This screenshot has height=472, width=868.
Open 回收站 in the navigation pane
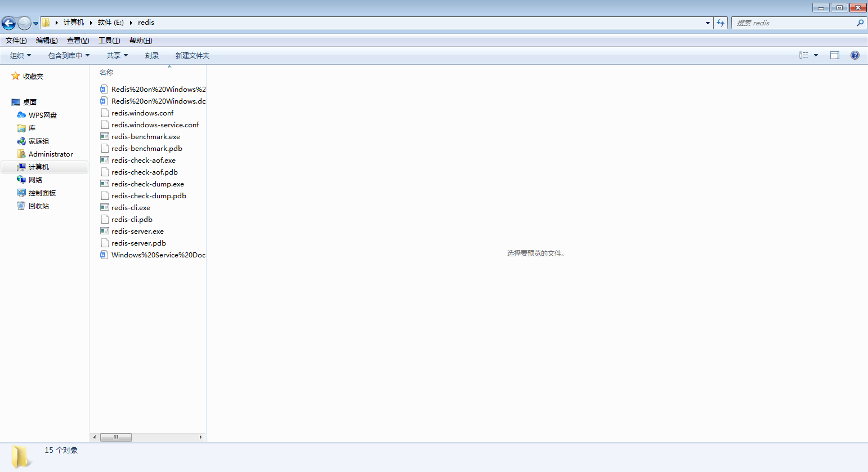33,206
